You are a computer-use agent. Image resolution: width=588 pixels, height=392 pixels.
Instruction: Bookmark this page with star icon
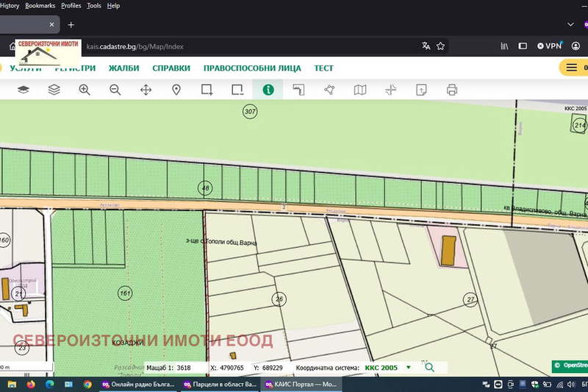pos(440,46)
